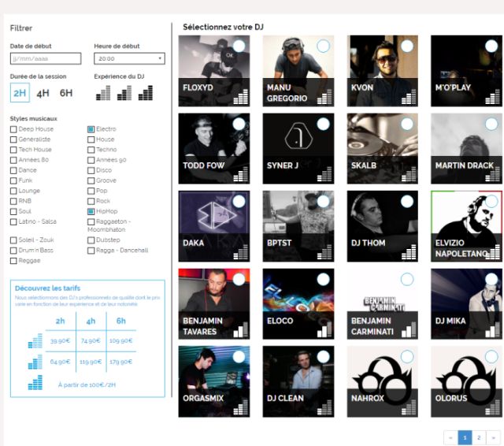The image size is (504, 446).
Task: Open the Heure de début dropdown
Action: [129, 58]
